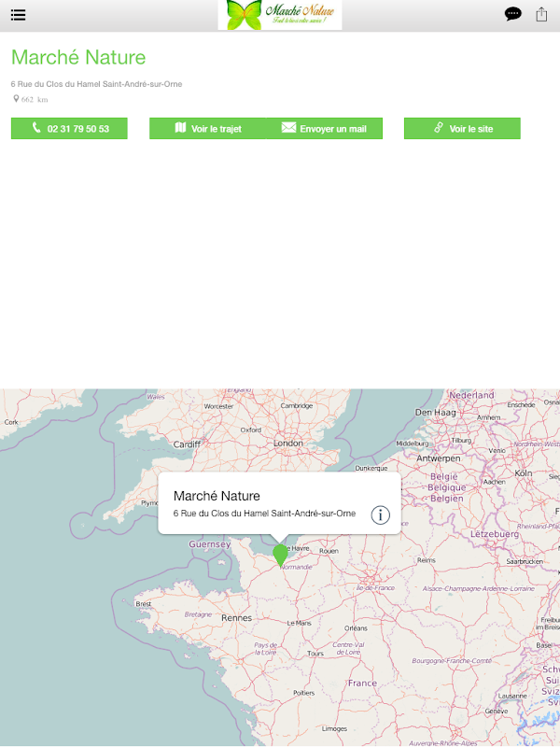The image size is (560, 747).
Task: Click the 662 km distance location pin icon
Action: 16,99
